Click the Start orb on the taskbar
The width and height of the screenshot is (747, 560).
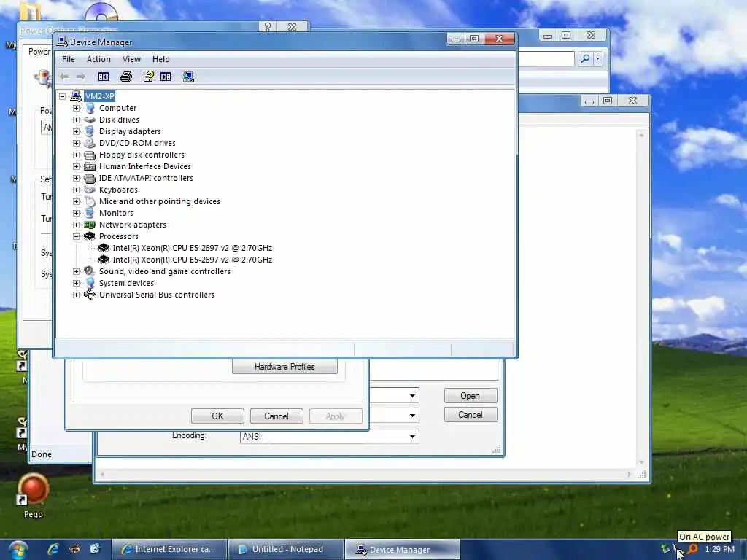click(18, 551)
